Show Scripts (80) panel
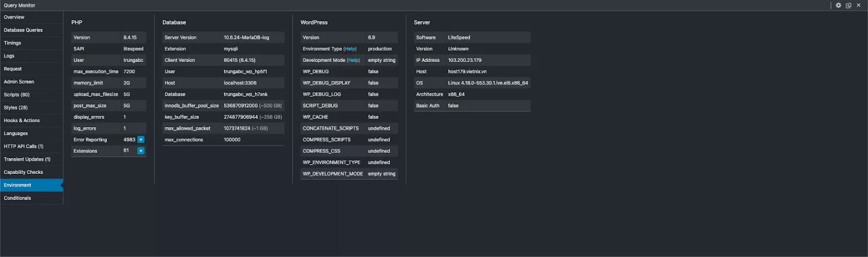The height and width of the screenshot is (257, 868). [x=31, y=95]
